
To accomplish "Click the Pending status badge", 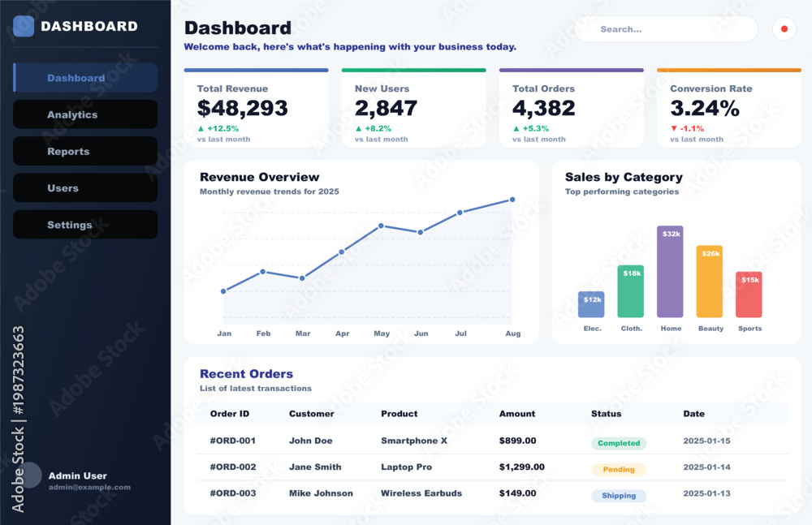I will click(619, 470).
